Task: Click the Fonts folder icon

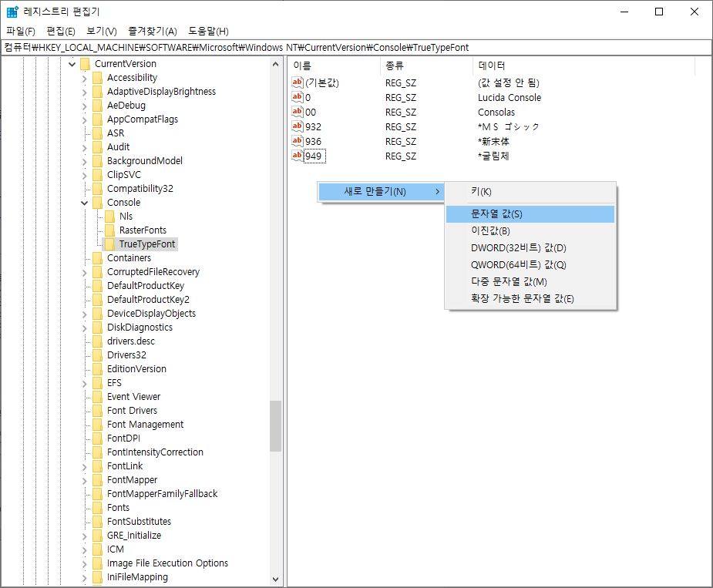Action: pos(97,508)
